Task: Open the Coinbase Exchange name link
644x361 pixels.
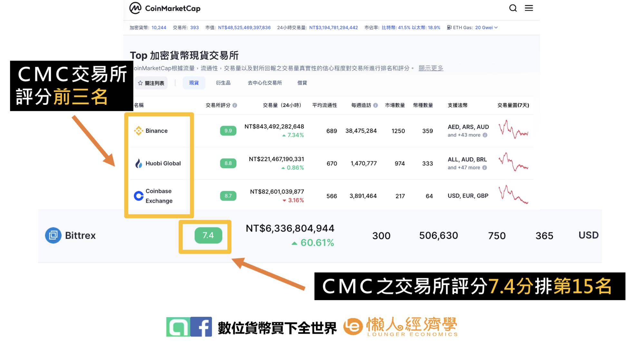Action: (159, 196)
